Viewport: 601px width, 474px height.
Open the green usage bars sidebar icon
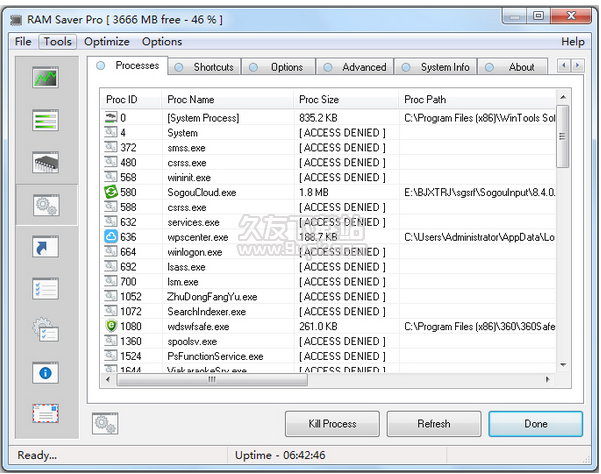tap(46, 120)
